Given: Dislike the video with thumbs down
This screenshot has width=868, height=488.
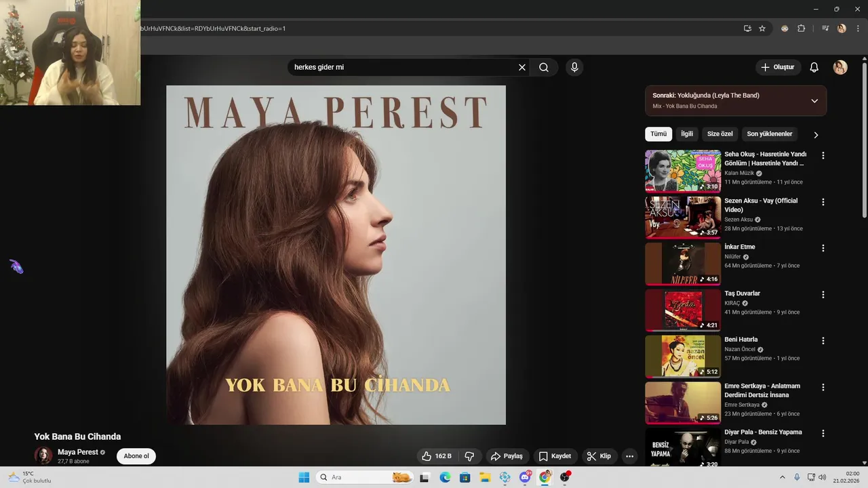Looking at the screenshot, I should [469, 456].
